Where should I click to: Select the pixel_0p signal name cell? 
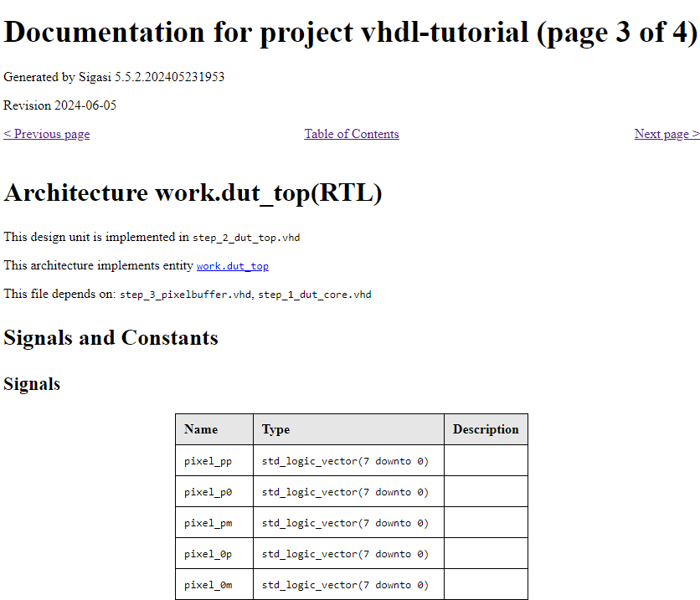[208, 554]
